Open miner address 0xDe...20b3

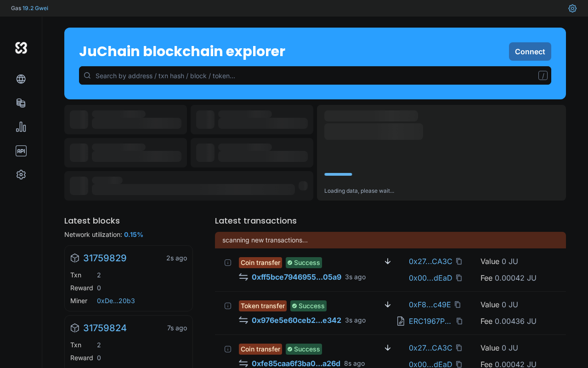[x=116, y=301]
